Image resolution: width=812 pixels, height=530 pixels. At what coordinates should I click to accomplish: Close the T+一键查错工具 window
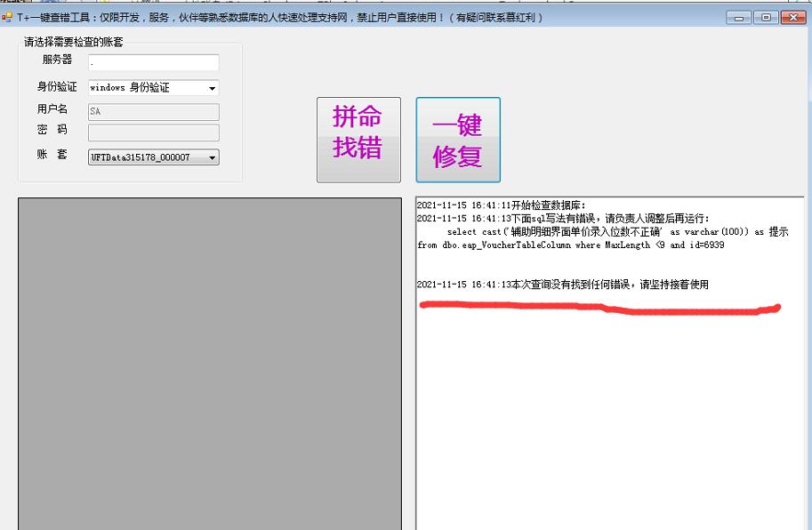pyautogui.click(x=792, y=18)
